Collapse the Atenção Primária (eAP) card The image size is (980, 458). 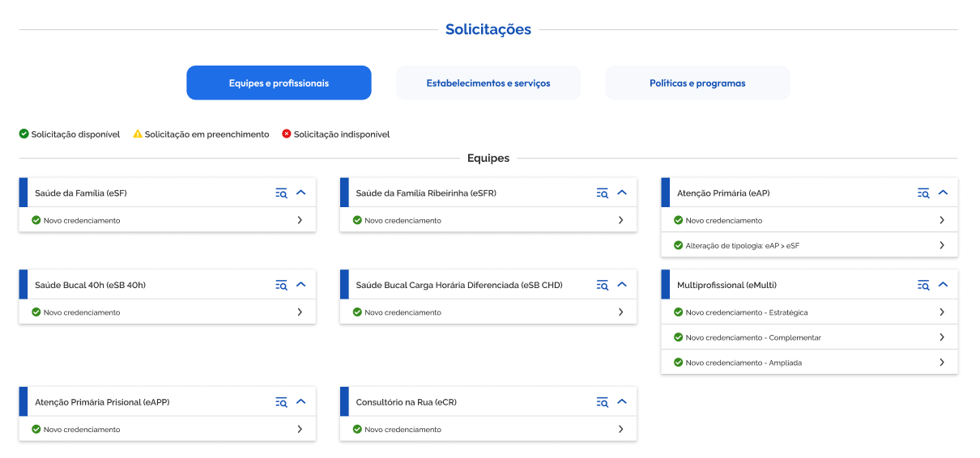(943, 193)
